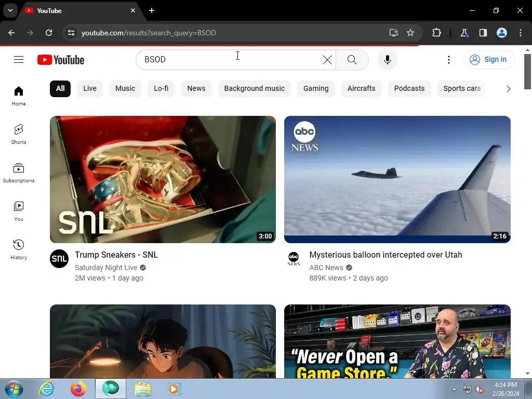Screen dimensions: 532x399
Task: Open Mysterious balloon intercepted over Utah title
Action: click(x=386, y=255)
